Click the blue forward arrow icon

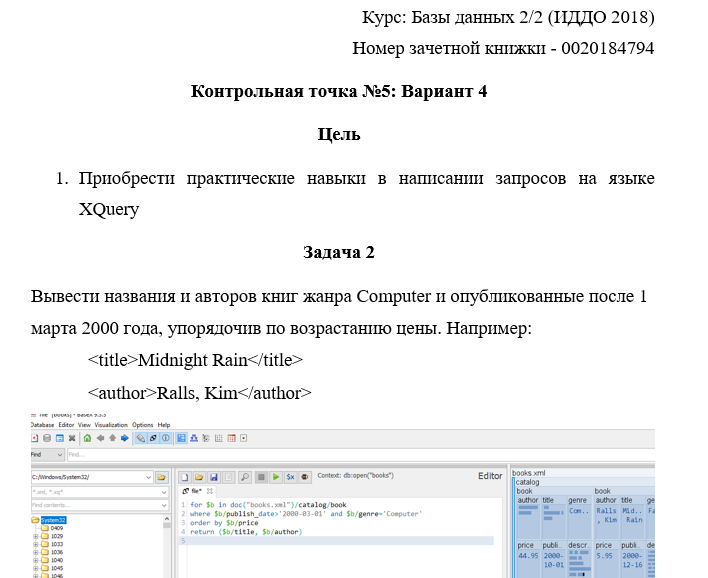[x=125, y=438]
